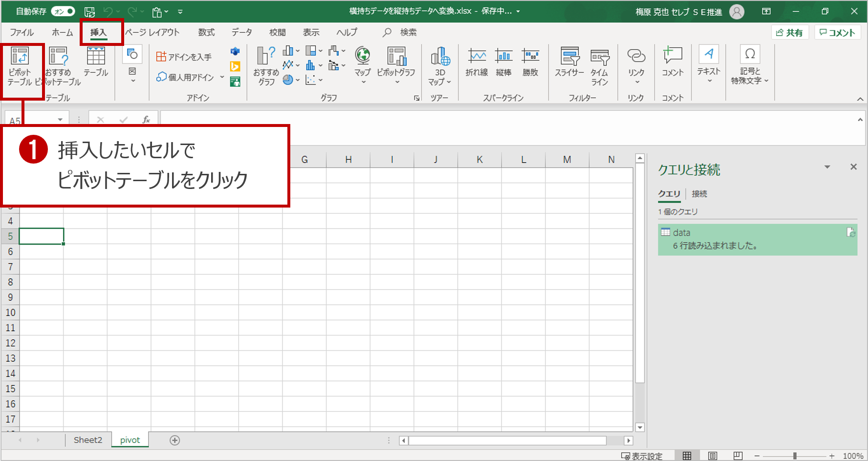Click the コメント button at top right
The width and height of the screenshot is (868, 461).
pos(837,33)
